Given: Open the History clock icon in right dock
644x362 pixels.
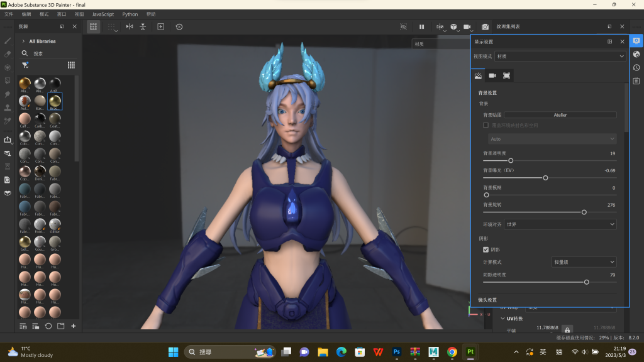Looking at the screenshot, I should pyautogui.click(x=636, y=68).
